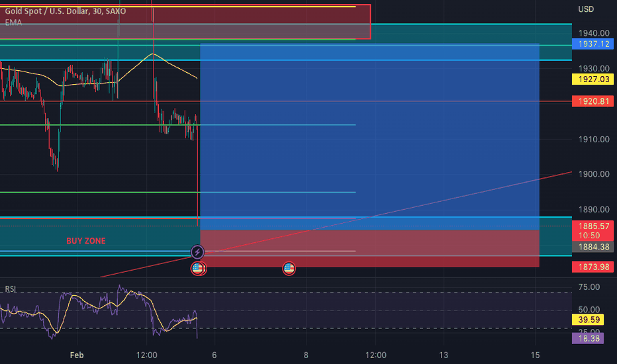Click the USD currency label
The height and width of the screenshot is (364, 617).
[x=586, y=9]
